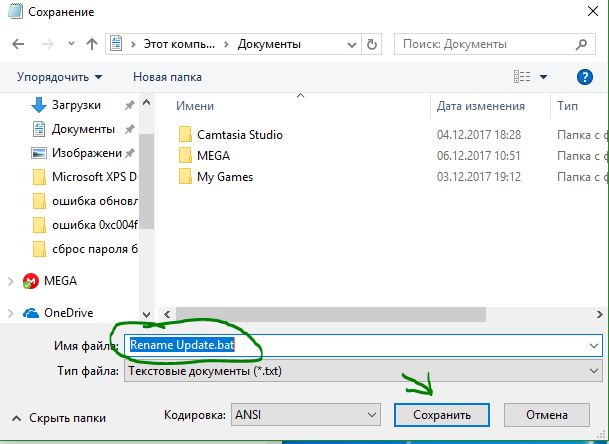Select 'Изображени' in the navigation pane
This screenshot has width=609, height=444.
pyautogui.click(x=87, y=153)
